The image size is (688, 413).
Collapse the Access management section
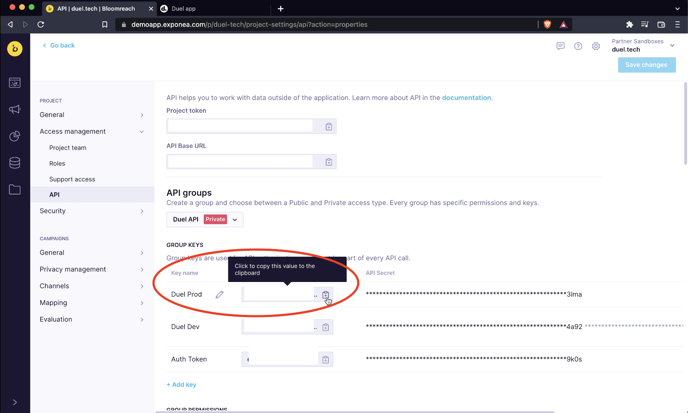pyautogui.click(x=92, y=131)
